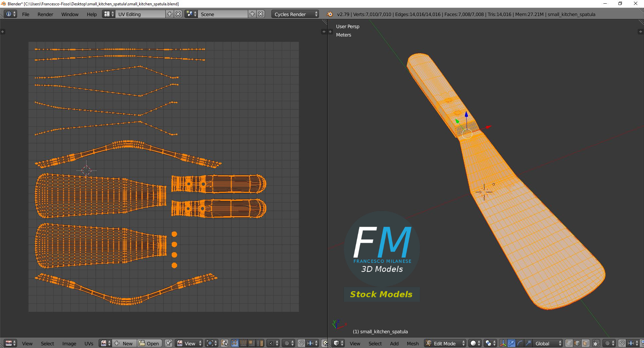Select the rotate manipulator arc icon
The height and width of the screenshot is (348, 644).
coord(520,343)
